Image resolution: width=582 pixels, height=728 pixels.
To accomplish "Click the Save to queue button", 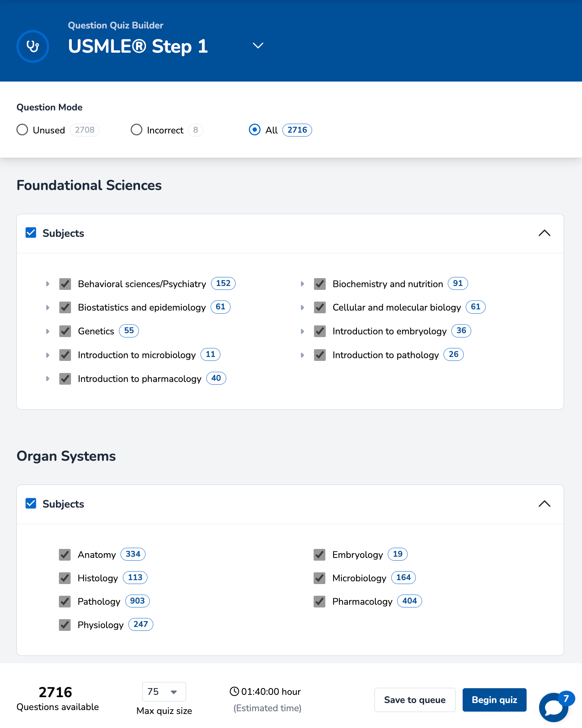I will click(415, 700).
